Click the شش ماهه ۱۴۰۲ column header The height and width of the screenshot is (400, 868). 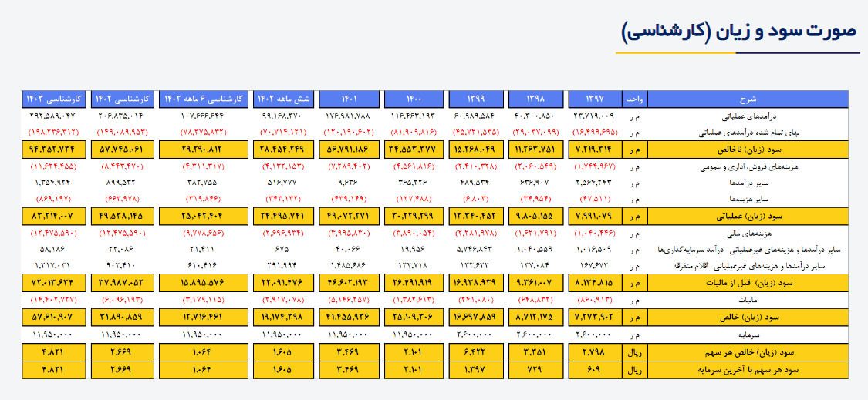[x=283, y=99]
